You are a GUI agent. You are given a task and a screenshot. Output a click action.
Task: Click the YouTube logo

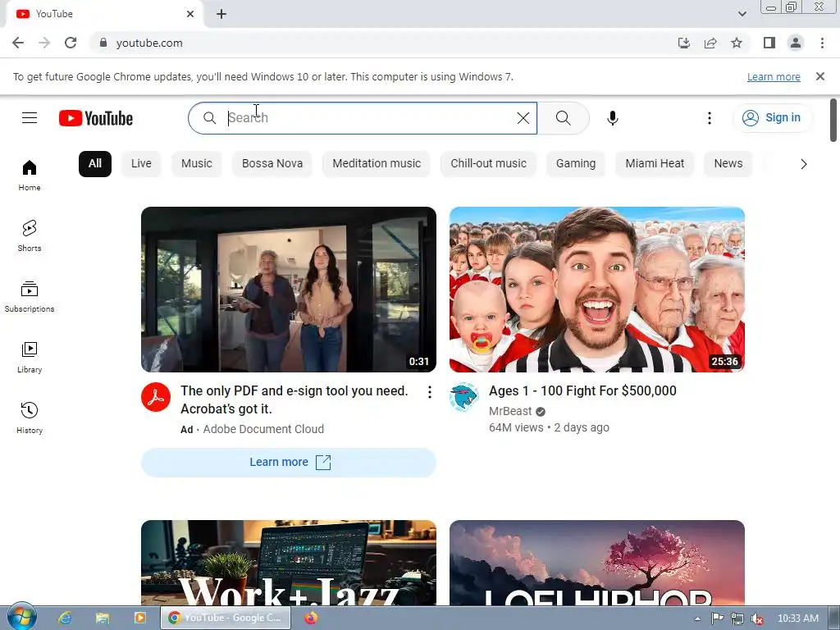[x=96, y=118]
